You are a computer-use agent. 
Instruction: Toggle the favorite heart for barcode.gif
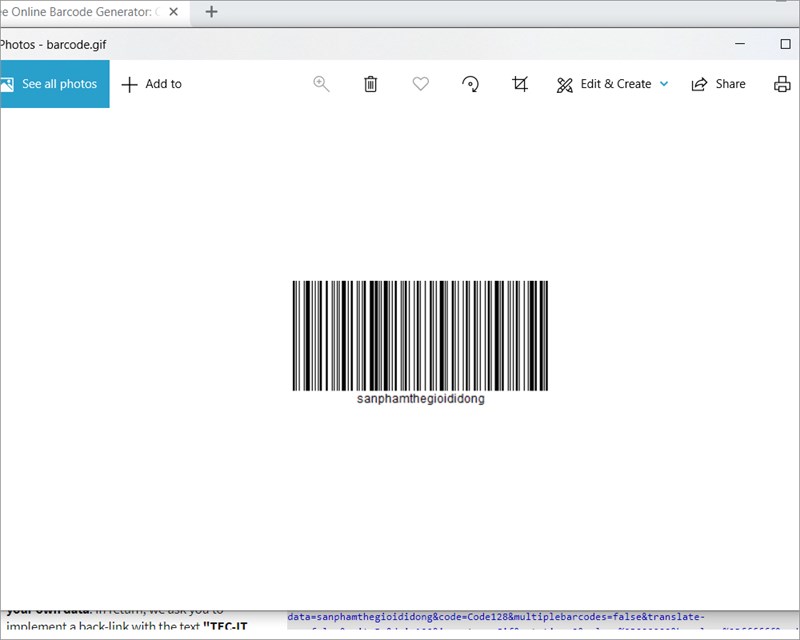click(x=420, y=84)
